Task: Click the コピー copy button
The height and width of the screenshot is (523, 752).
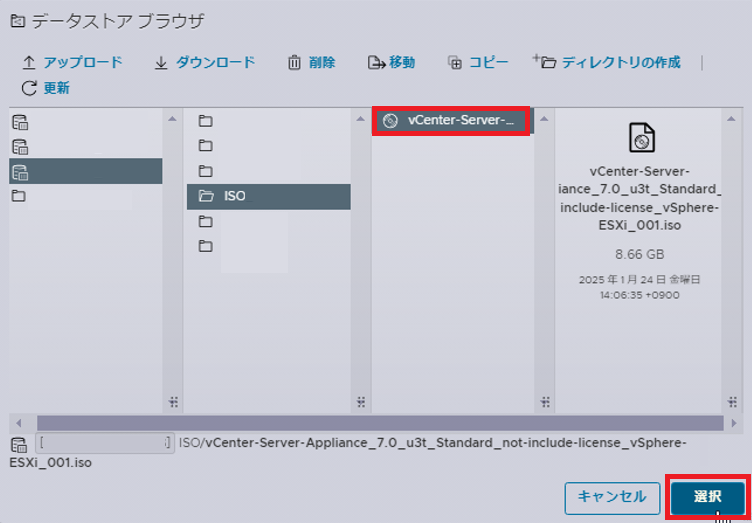Action: 478,63
